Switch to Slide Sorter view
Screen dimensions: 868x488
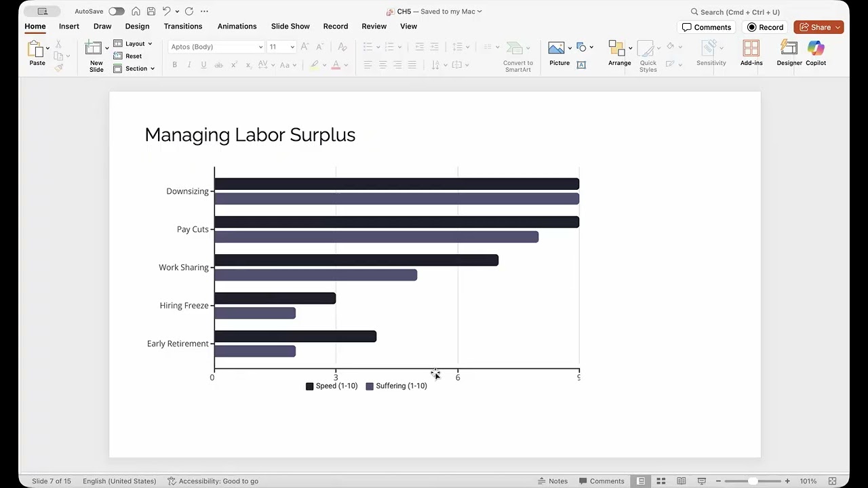tap(661, 481)
